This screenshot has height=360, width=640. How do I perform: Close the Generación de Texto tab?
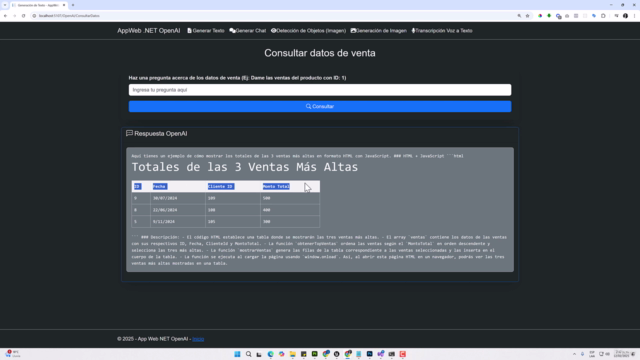tap(64, 5)
